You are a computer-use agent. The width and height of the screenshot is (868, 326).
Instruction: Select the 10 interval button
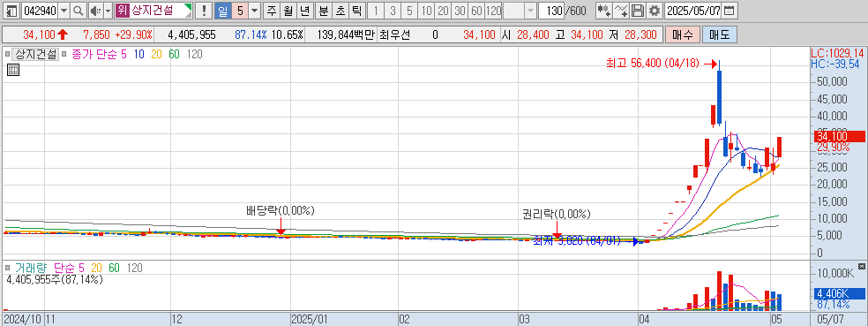click(426, 10)
